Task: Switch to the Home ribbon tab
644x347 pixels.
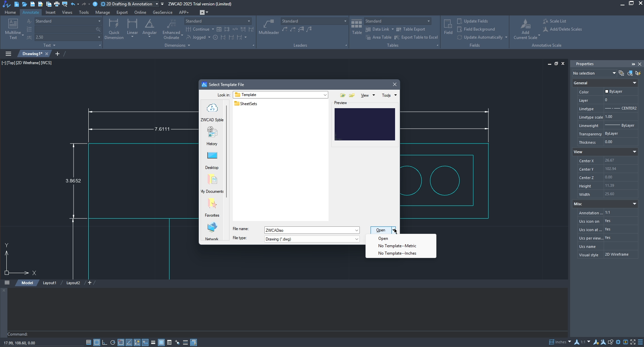Action: (10, 12)
